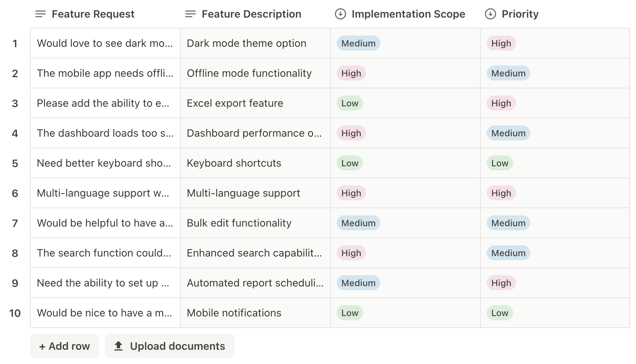Image resolution: width=636 pixels, height=364 pixels.
Task: Select row number 3
Action: tap(15, 103)
